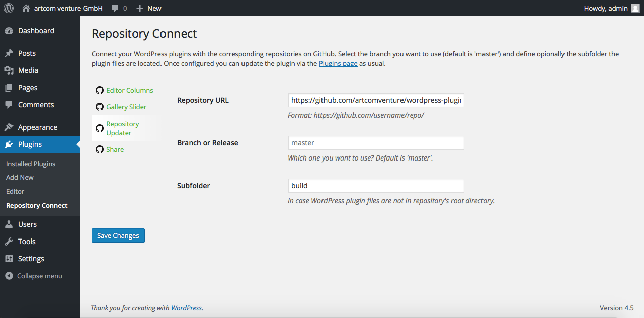Click the Plugins plug icon
The height and width of the screenshot is (318, 644).
(x=9, y=144)
